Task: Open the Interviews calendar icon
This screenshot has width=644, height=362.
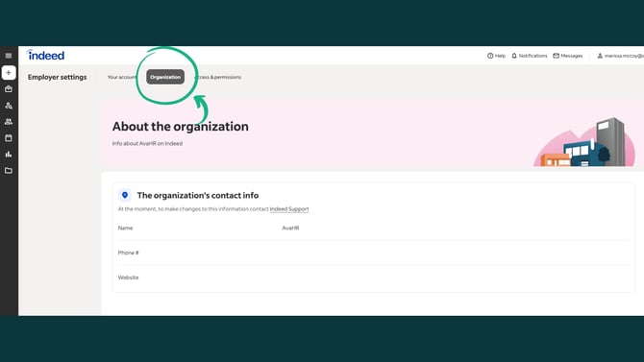Action: (9, 138)
